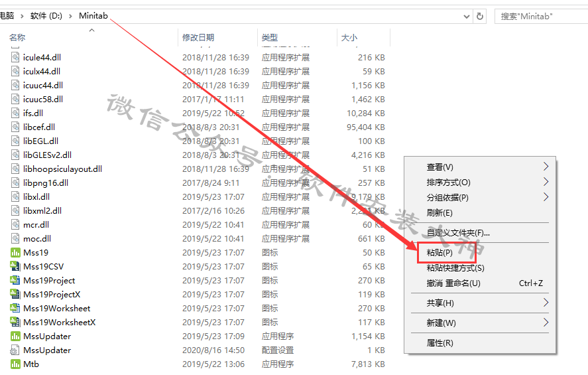Click the icule44.dll file icon

15,58
